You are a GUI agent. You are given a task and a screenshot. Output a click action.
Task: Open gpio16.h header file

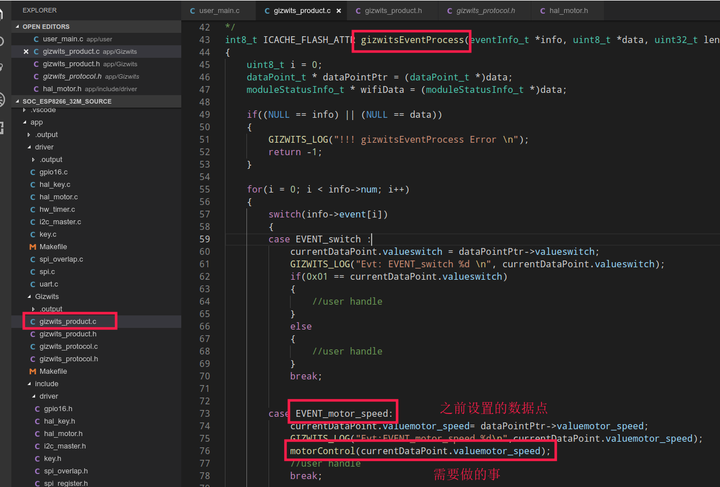(58, 409)
